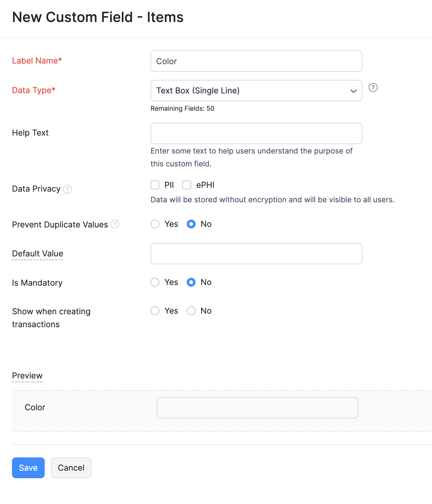Click Prevent Duplicate Values help icon

pyautogui.click(x=115, y=224)
